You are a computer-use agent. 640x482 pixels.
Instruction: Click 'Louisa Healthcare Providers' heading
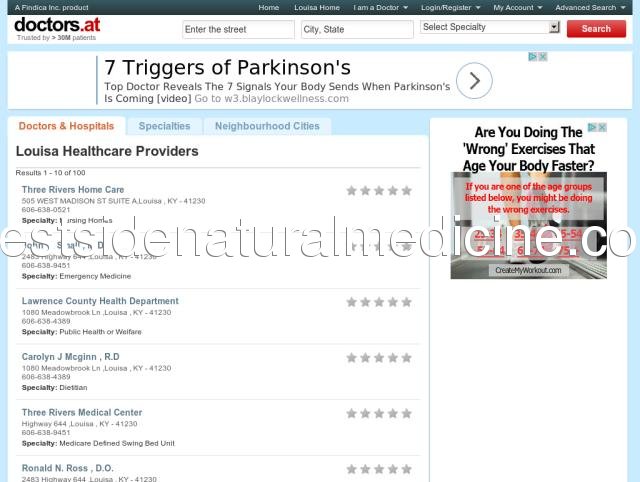(x=107, y=151)
